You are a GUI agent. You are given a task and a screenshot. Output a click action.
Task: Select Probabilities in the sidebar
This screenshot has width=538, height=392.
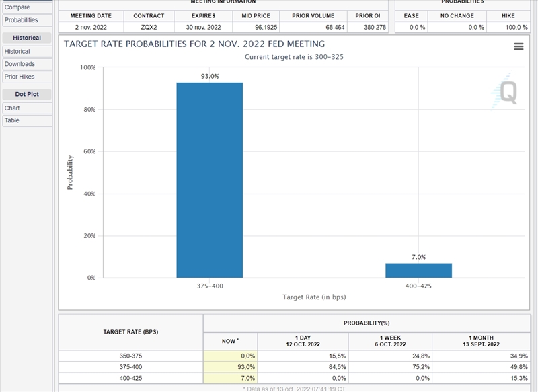(28, 20)
